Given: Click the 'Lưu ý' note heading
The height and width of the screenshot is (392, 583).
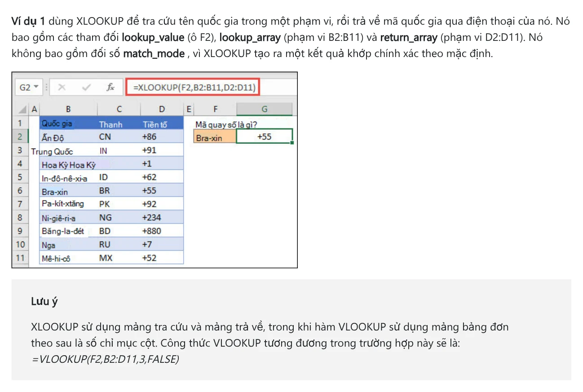Looking at the screenshot, I should click(44, 302).
